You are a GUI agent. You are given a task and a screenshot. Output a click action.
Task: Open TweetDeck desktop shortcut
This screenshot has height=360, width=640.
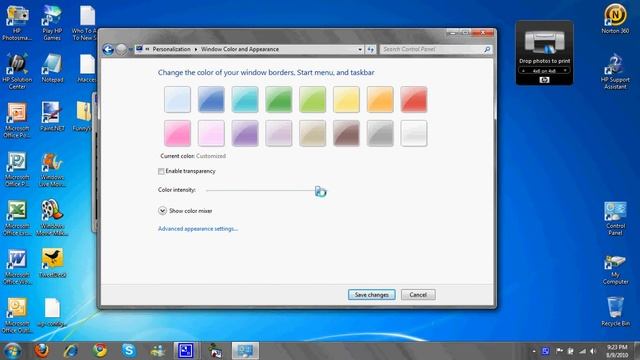click(x=52, y=264)
